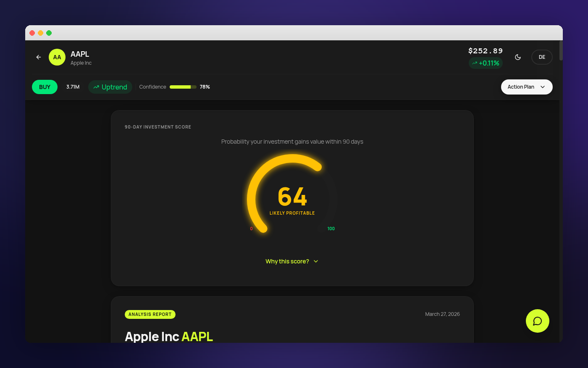The height and width of the screenshot is (368, 588).
Task: Close the window with the red button
Action: click(x=32, y=33)
